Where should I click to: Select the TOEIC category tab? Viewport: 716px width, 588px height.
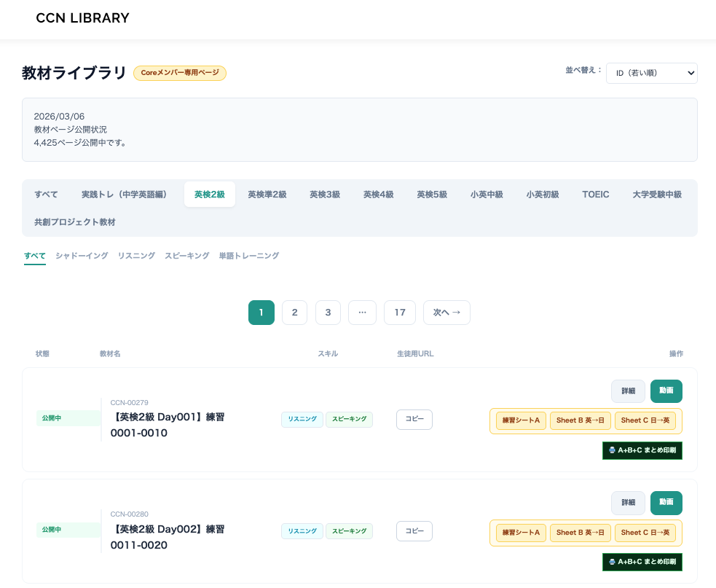point(595,195)
